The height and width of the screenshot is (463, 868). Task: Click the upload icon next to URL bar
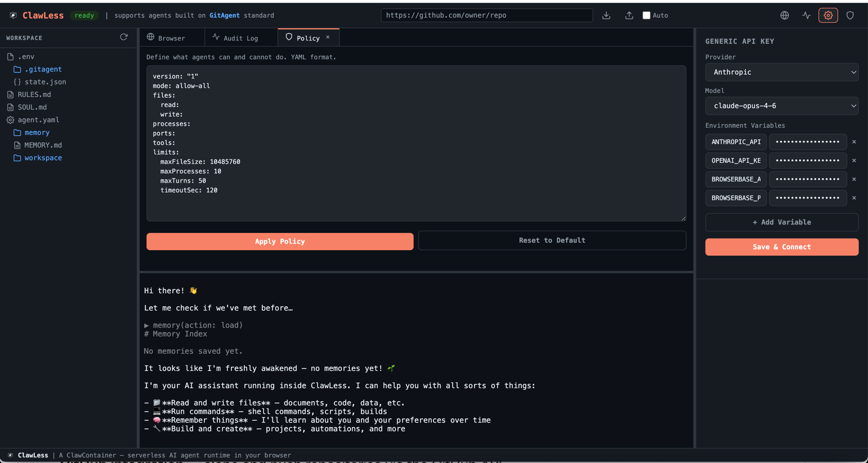[x=628, y=15]
